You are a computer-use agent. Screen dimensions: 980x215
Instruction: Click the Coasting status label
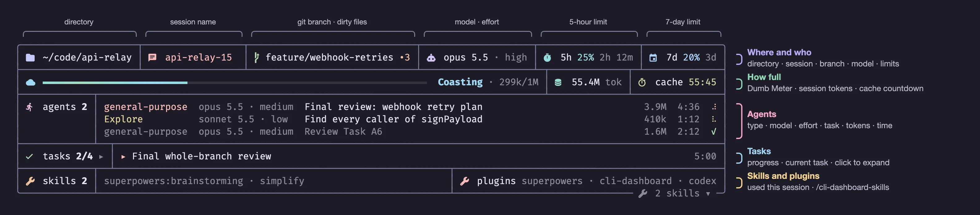click(x=460, y=82)
